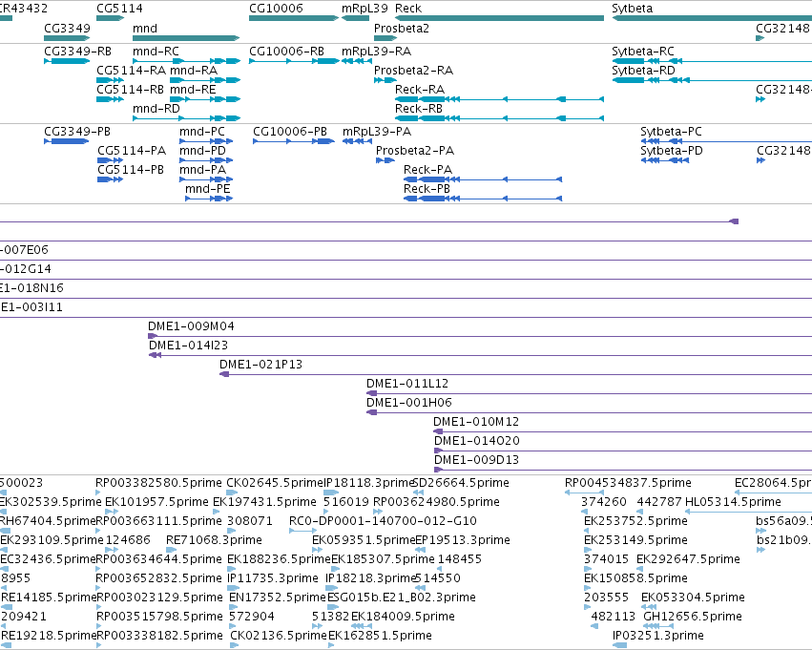Select the Reck-PB protein feature
812x650 pixels.
[x=483, y=199]
